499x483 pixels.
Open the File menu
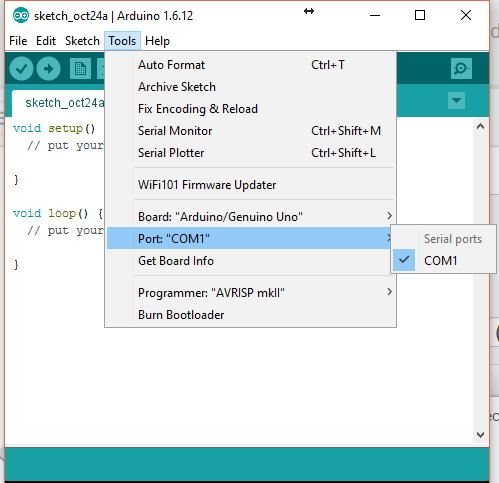pyautogui.click(x=18, y=41)
